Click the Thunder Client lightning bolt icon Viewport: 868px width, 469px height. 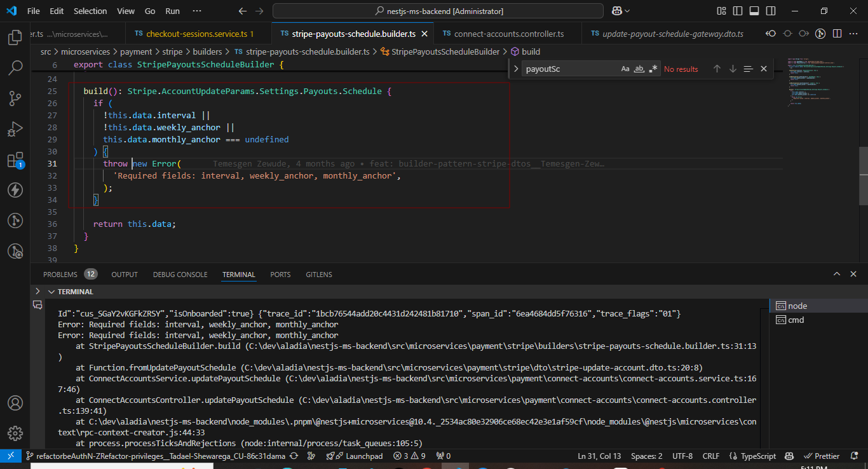click(15, 190)
